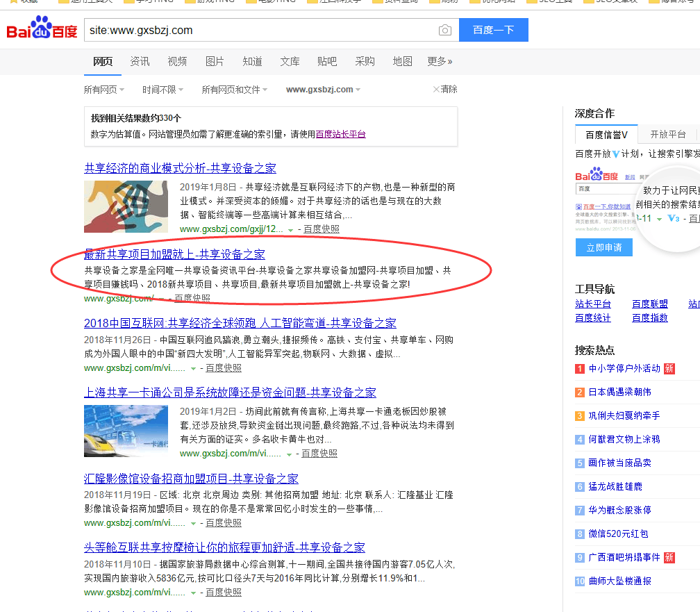
Task: Open hot search 日本偶遇梁朝伟
Action: coord(619,392)
